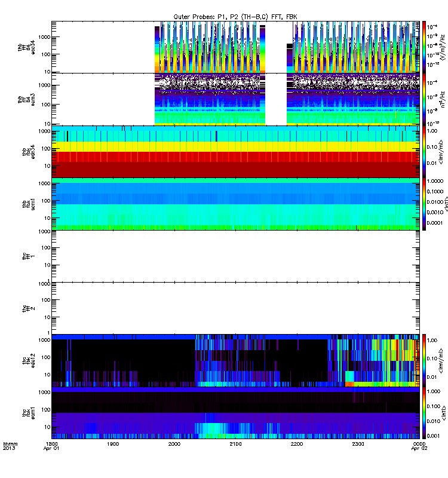
Task: Click the "0.0100" tick on the thb scm1 color bar
Action: point(435,202)
